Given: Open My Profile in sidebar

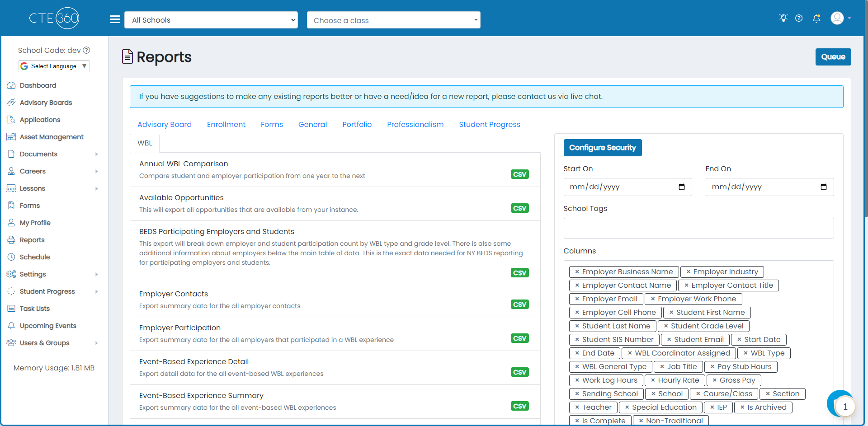Looking at the screenshot, I should tap(35, 223).
